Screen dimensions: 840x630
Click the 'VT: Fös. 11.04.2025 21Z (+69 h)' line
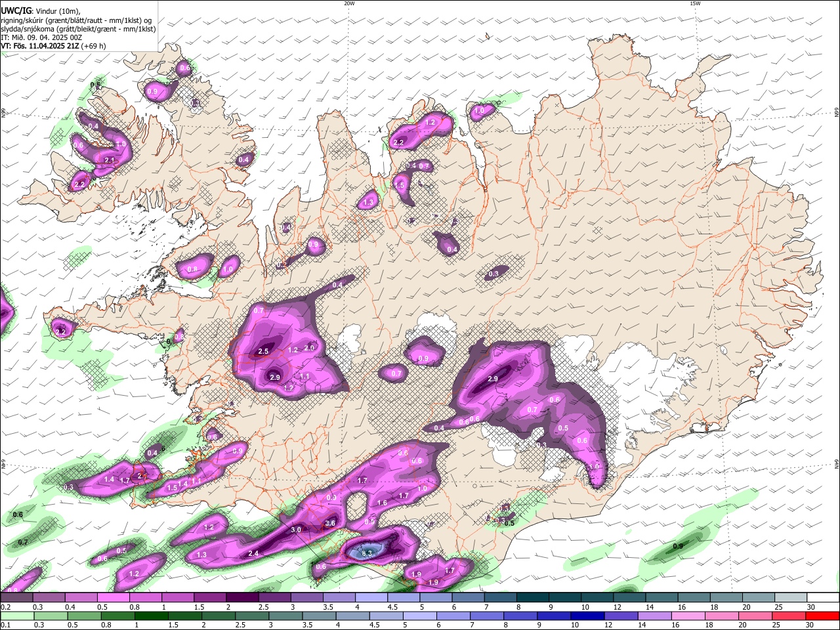(53, 46)
